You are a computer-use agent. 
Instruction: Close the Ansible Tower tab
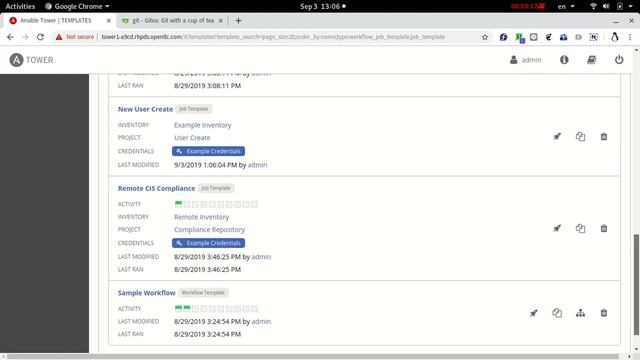click(x=108, y=20)
